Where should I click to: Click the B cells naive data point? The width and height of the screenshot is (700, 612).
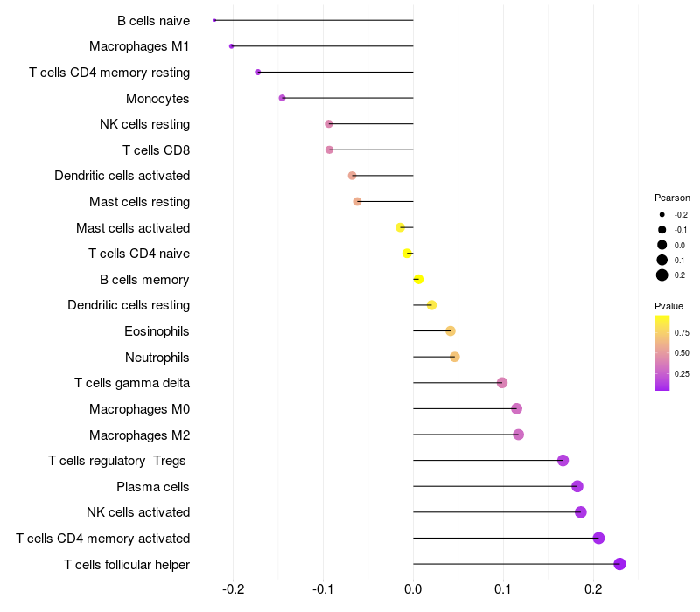[214, 20]
